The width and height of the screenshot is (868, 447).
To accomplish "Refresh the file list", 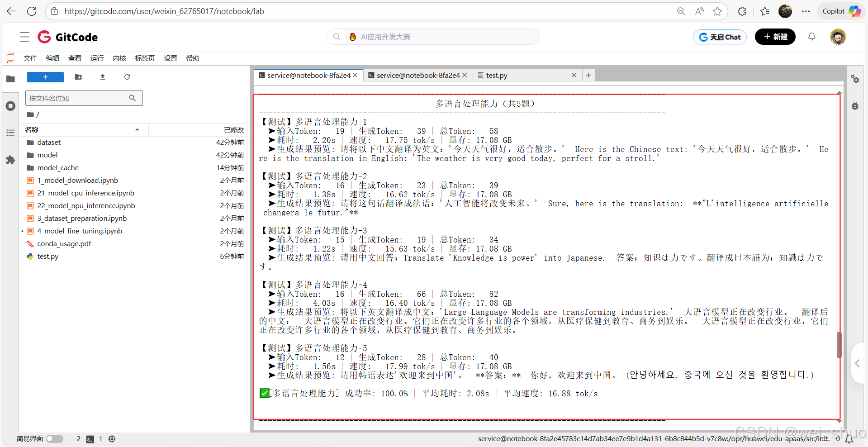I will pyautogui.click(x=127, y=77).
